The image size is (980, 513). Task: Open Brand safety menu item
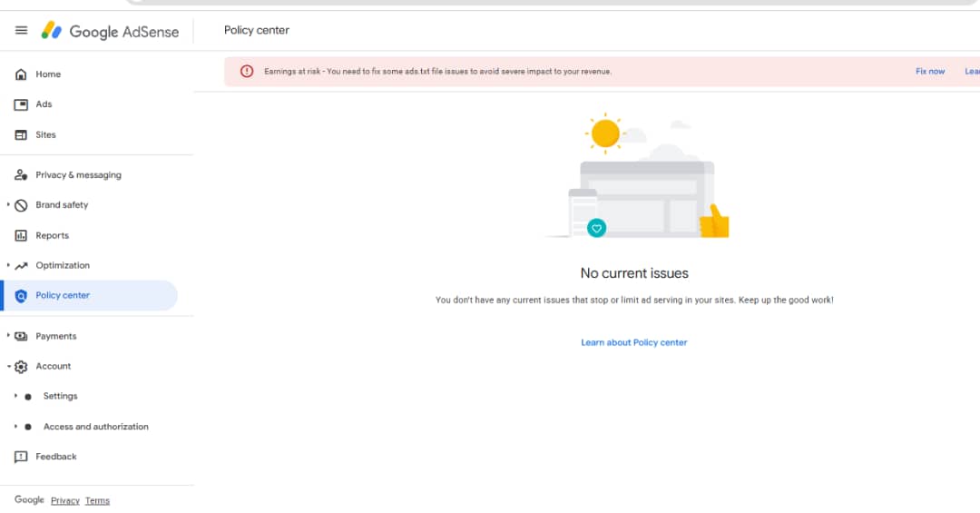(x=62, y=205)
